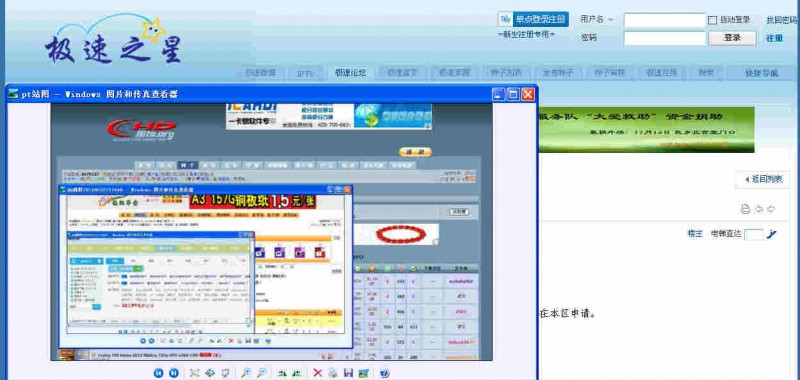The width and height of the screenshot is (800, 380).
Task: Focus the 用户名 input field
Action: pos(665,20)
